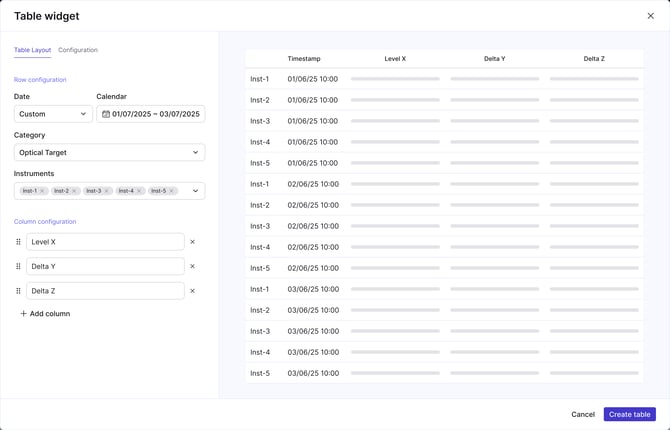Click the Create table button

click(x=629, y=414)
